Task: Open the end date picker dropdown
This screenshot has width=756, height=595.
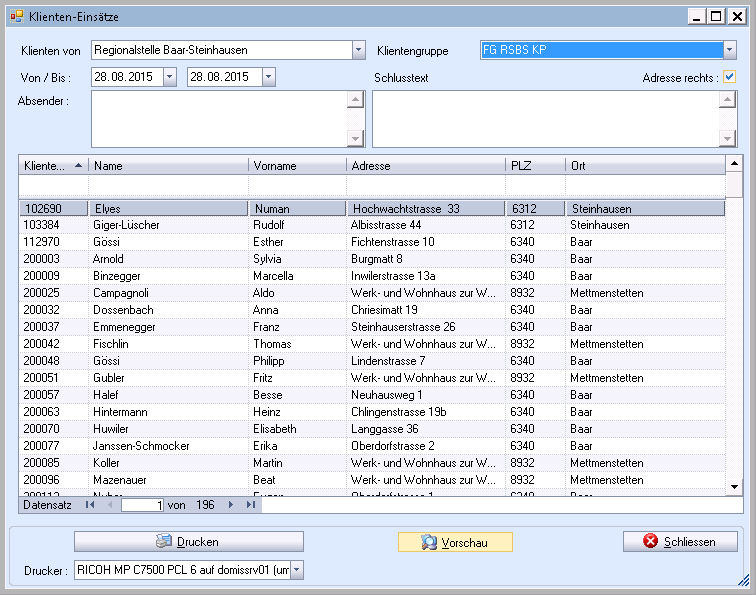Action: (267, 77)
